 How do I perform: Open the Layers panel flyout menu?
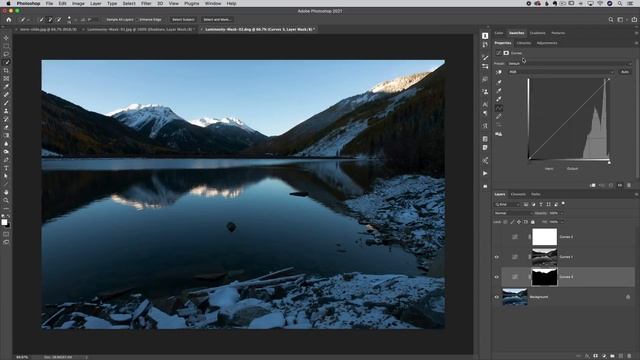636,194
